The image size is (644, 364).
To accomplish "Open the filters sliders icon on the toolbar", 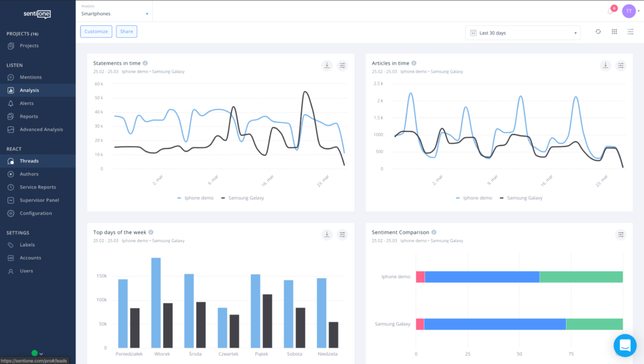I will [630, 31].
